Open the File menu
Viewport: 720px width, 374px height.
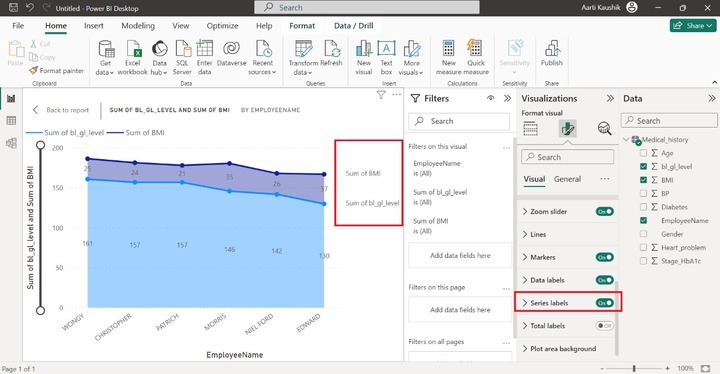[x=18, y=26]
